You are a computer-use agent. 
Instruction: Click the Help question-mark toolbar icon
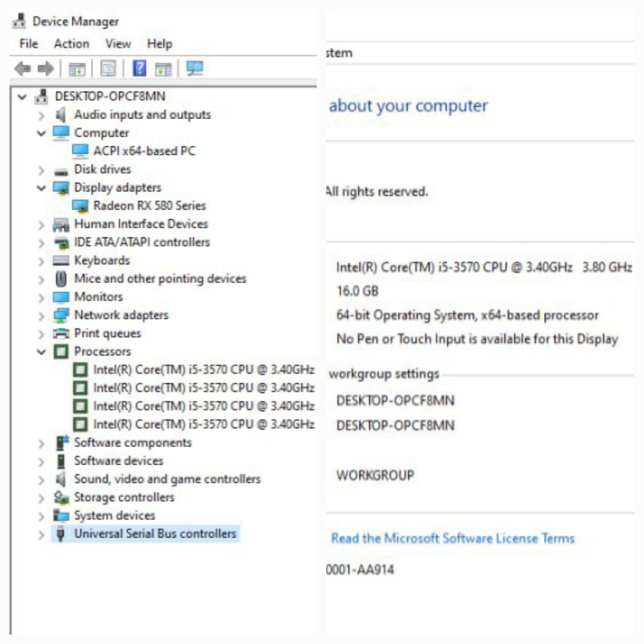[x=140, y=68]
